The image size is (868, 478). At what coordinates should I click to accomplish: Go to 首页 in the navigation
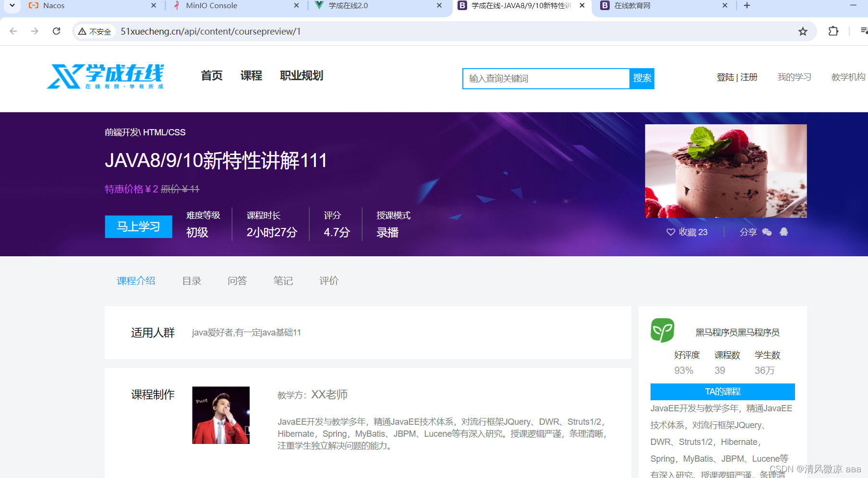pos(212,76)
